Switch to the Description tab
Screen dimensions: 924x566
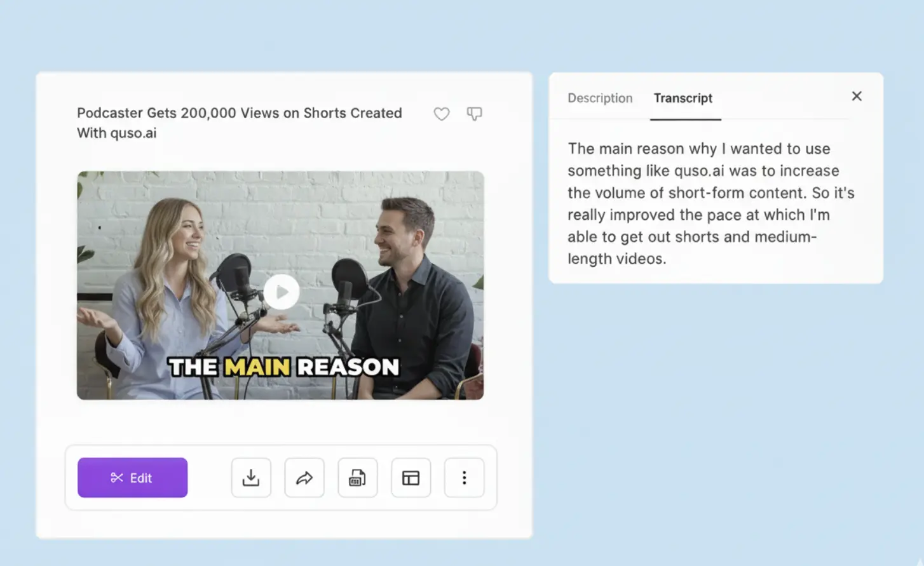pos(600,98)
